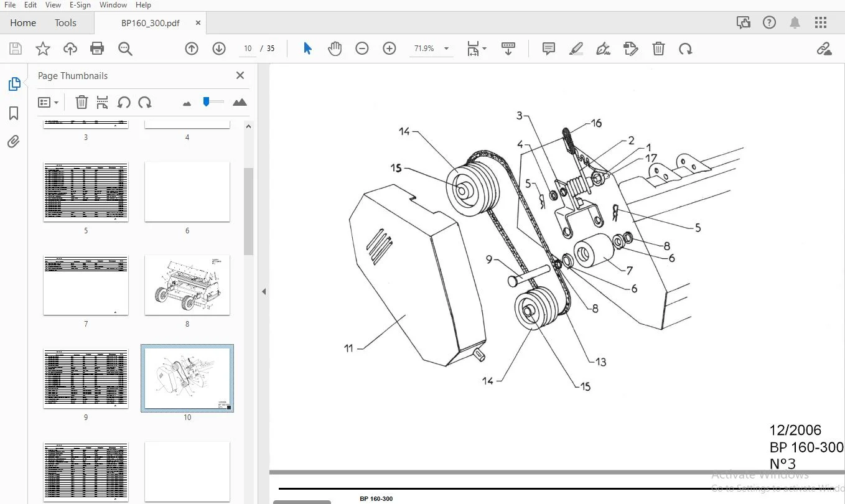Close the BP160_300.pdf tab
This screenshot has width=845, height=504.
click(x=198, y=23)
